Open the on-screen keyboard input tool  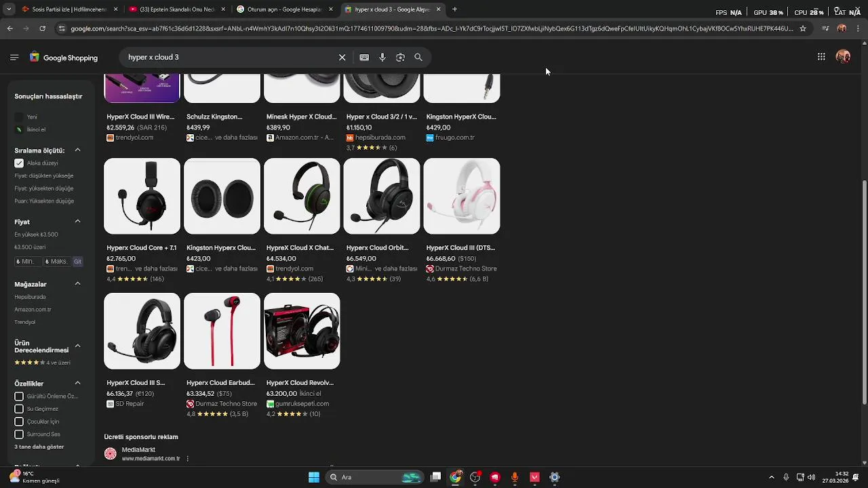[364, 58]
